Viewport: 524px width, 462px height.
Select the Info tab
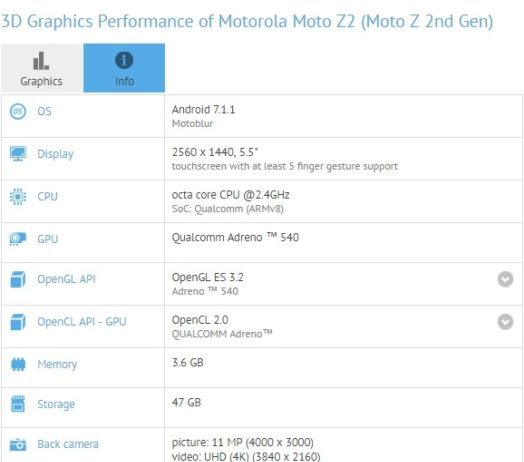(124, 68)
